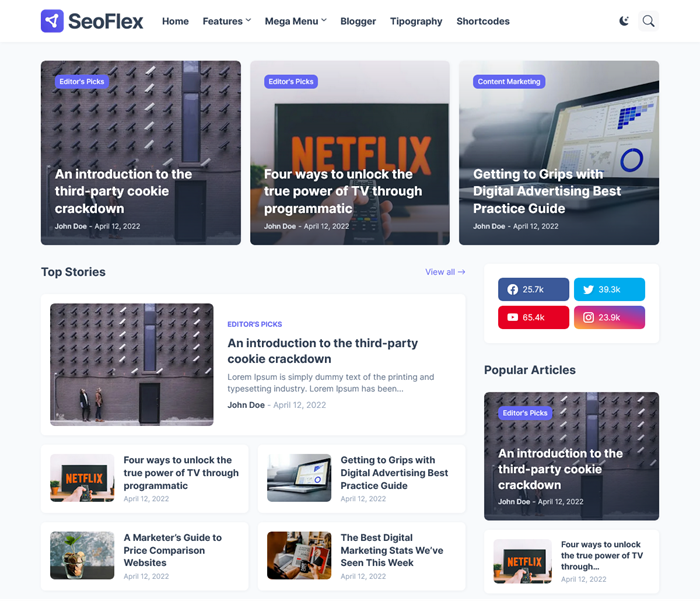
Task: Open the Blogger menu item
Action: coord(358,21)
